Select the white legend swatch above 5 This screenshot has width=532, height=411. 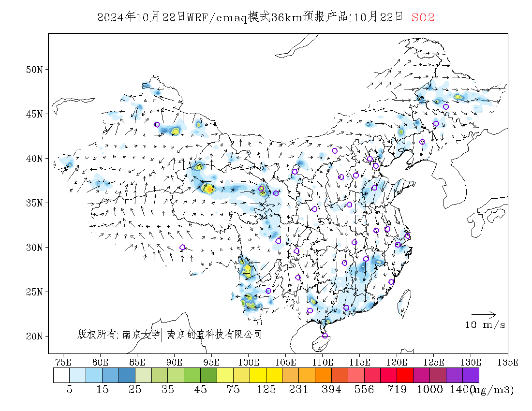(61, 375)
